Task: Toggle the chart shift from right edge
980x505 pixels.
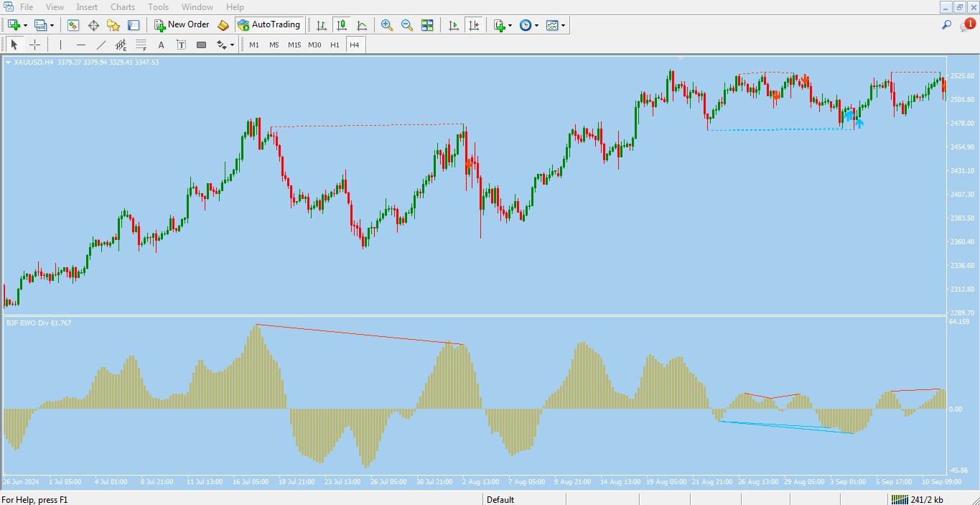Action: [473, 24]
